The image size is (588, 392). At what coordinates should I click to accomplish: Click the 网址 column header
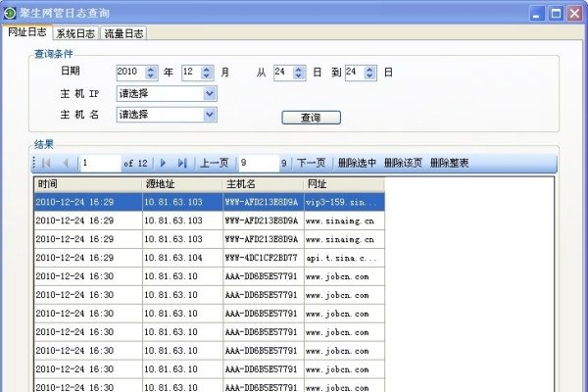pos(344,184)
